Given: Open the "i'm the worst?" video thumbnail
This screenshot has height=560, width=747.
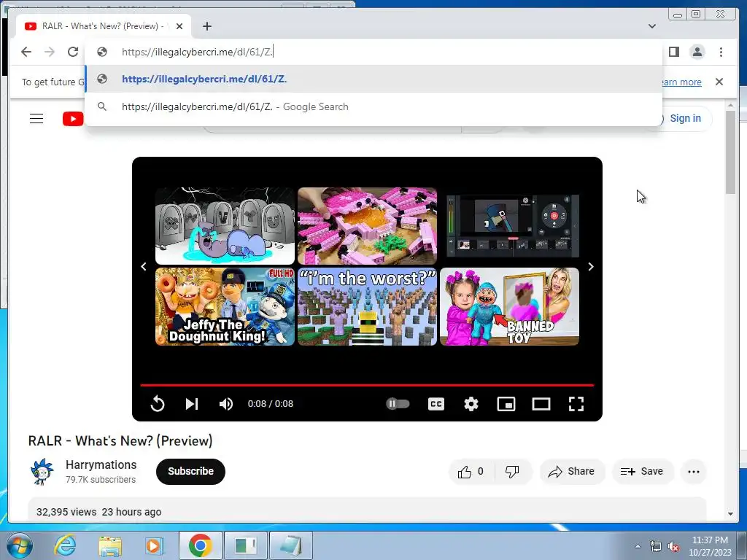Looking at the screenshot, I should 367,306.
